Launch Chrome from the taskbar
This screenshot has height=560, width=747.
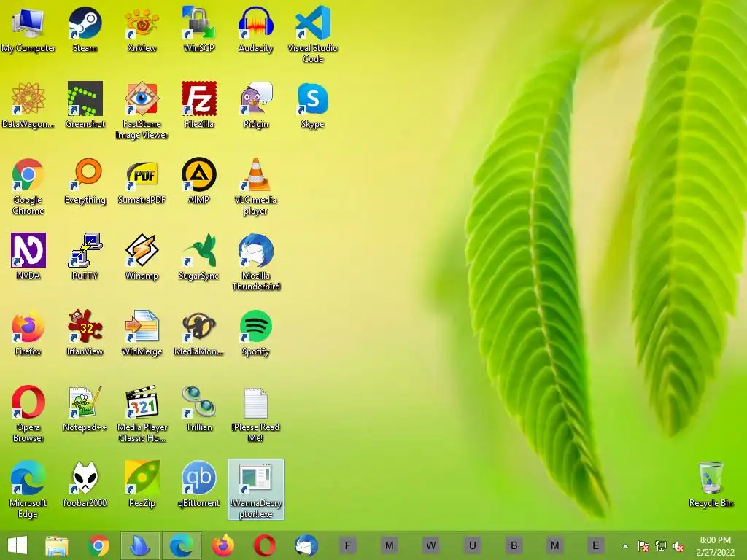[x=98, y=545]
